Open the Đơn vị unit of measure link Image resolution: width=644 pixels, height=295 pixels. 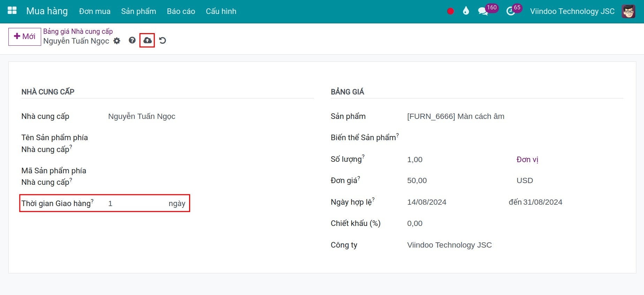click(x=527, y=160)
